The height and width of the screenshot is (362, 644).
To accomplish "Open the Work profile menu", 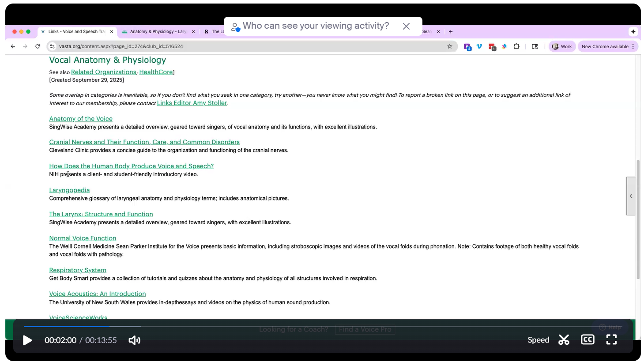I will point(562,46).
